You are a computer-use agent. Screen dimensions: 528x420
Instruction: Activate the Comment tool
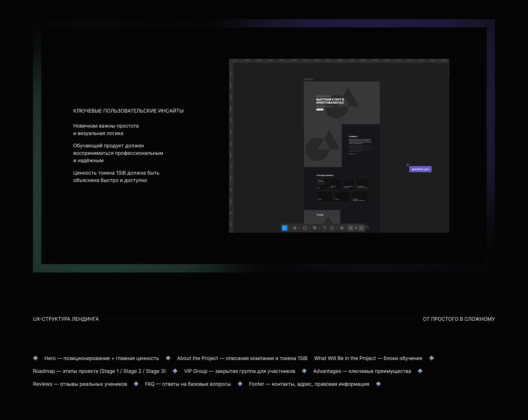[332, 228]
